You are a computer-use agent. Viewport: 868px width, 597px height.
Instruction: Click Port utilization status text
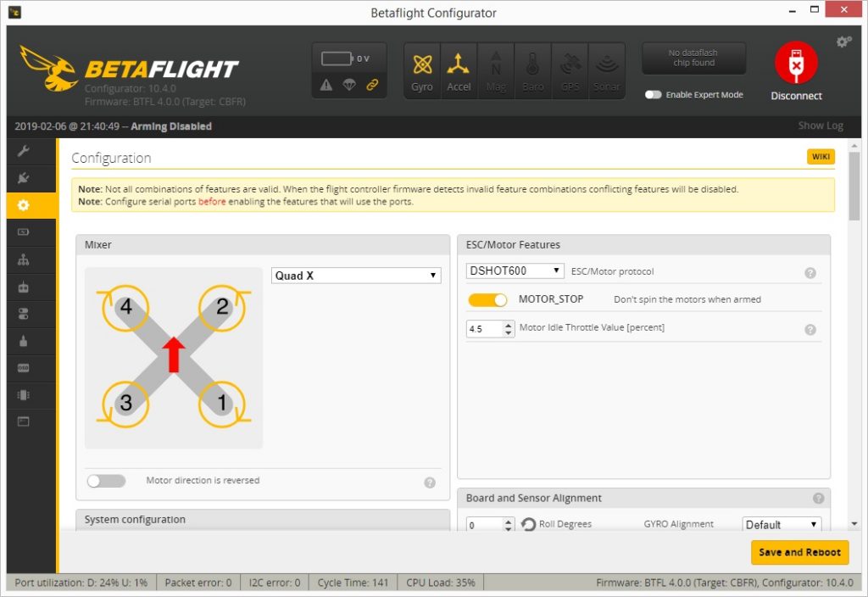[81, 583]
